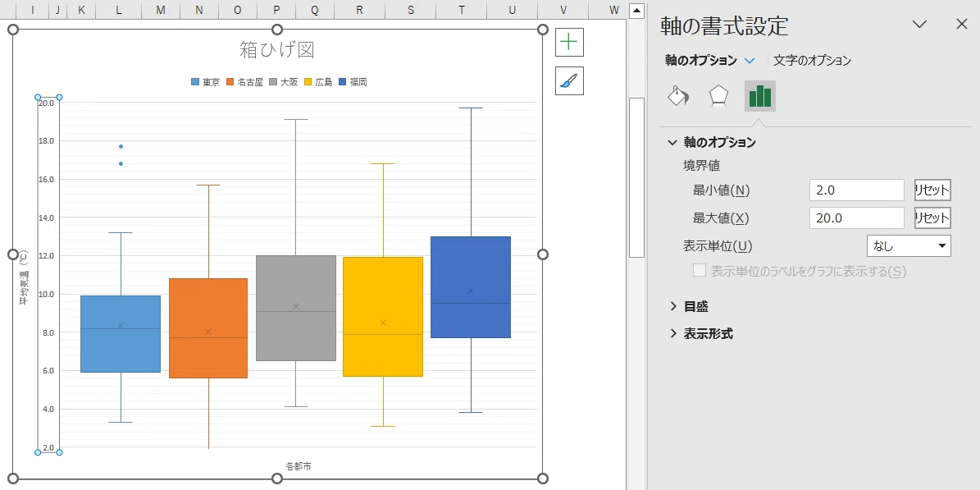Viewport: 980px width, 490px height.
Task: Select the Fill & Line paint bucket icon
Action: pyautogui.click(x=678, y=96)
